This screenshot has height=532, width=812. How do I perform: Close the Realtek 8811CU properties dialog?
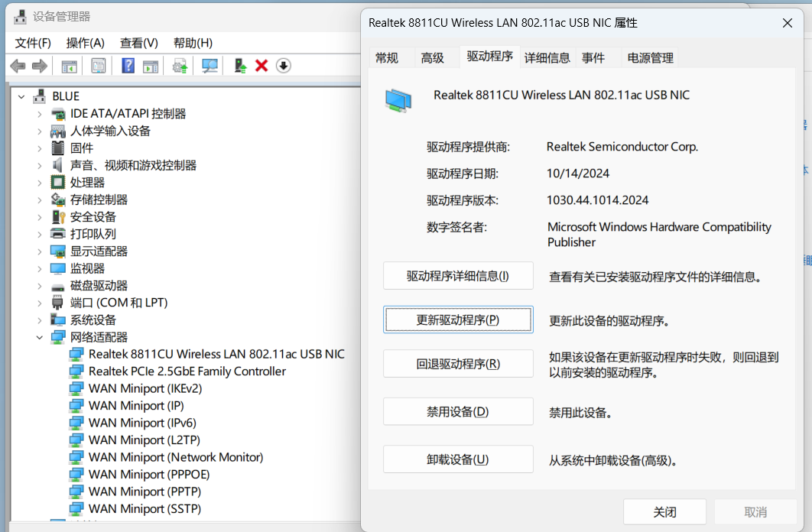787,23
